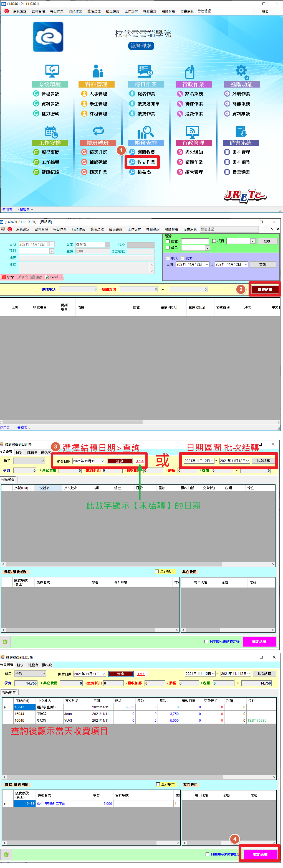Screen dimensions: 283x868
Task: Expand the 繳費日期 date dropdown
Action: 103,461
